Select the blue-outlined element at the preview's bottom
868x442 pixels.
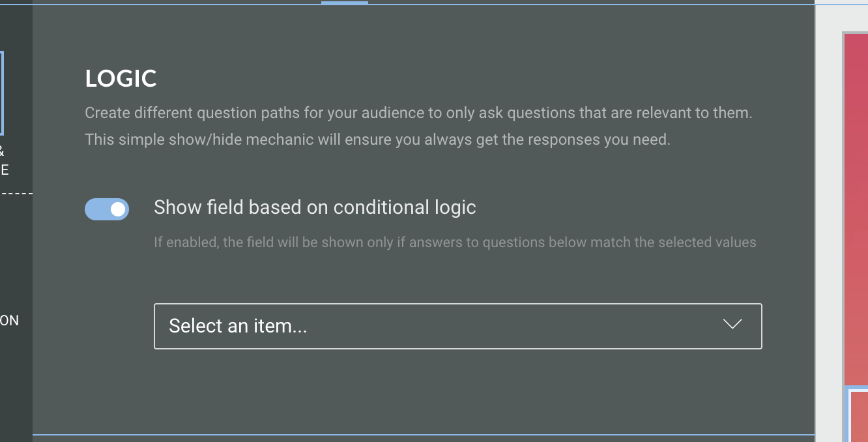[x=858, y=415]
